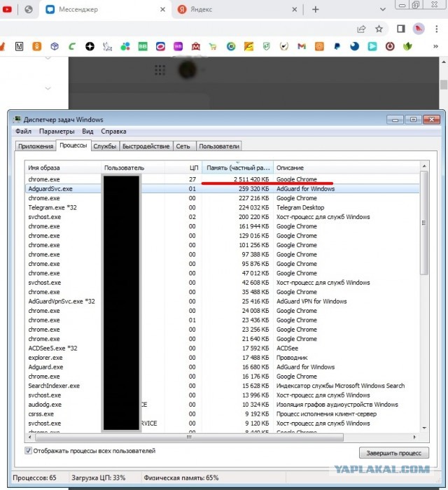Open the black circle star bookmark

coord(90,47)
